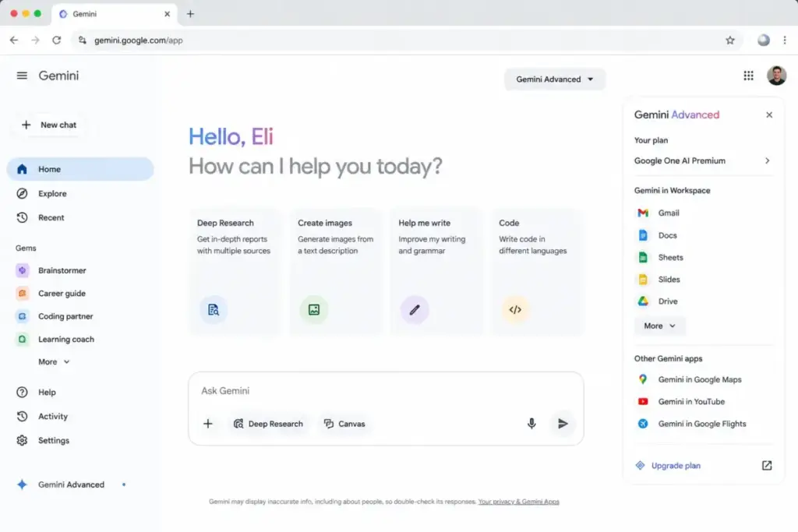Click the send message arrow

pos(563,424)
